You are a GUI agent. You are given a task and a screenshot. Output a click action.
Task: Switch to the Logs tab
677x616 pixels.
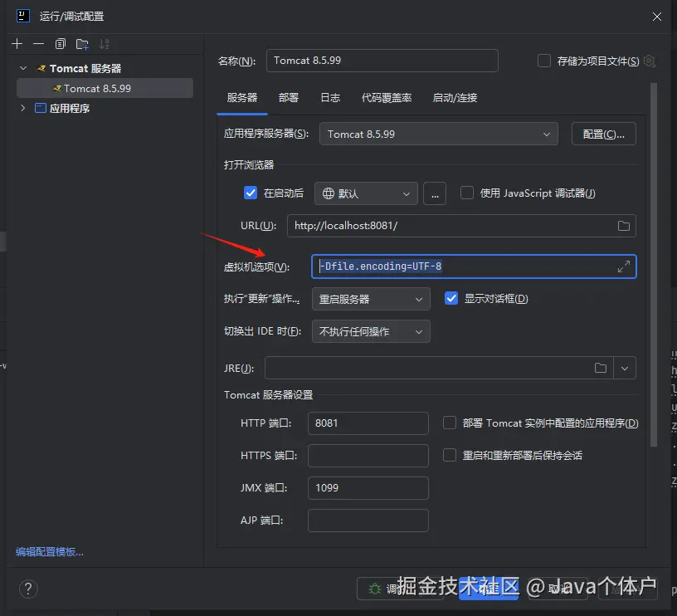(x=330, y=98)
